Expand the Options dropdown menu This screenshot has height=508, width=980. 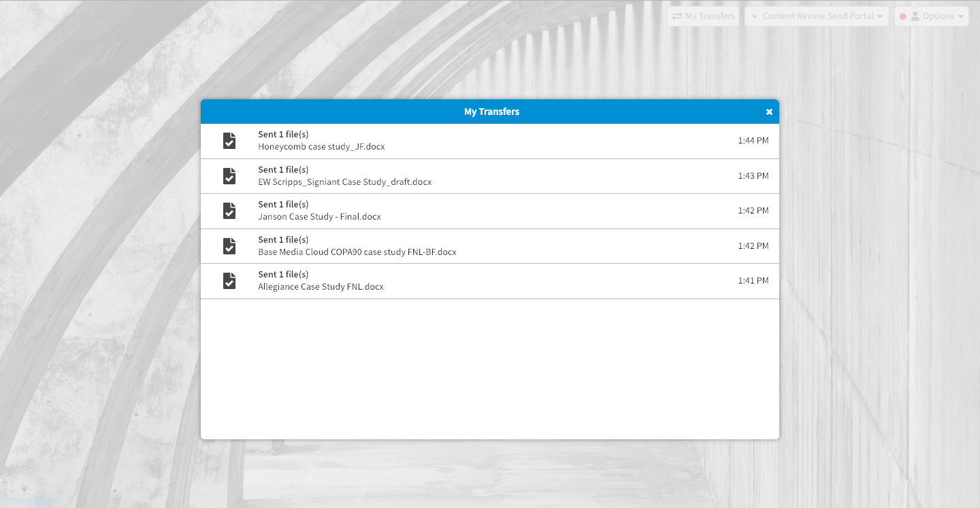[932, 16]
